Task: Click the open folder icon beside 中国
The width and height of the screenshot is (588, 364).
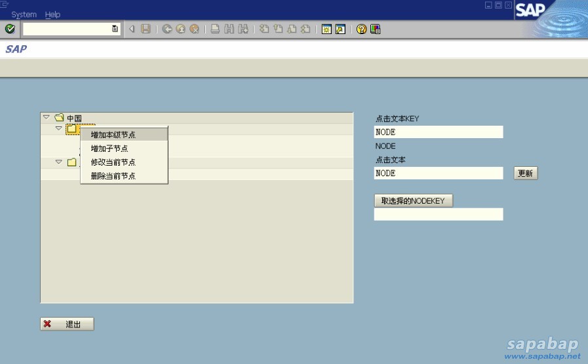Action: [x=59, y=118]
